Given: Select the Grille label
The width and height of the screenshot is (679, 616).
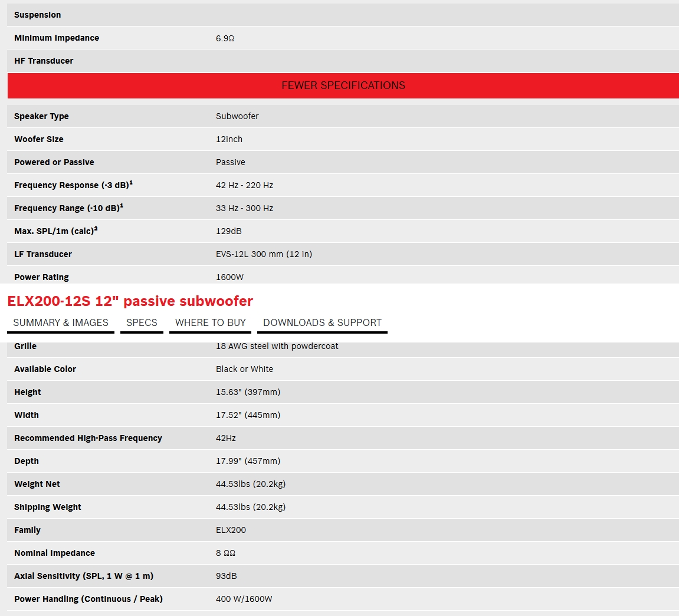Looking at the screenshot, I should 25,346.
